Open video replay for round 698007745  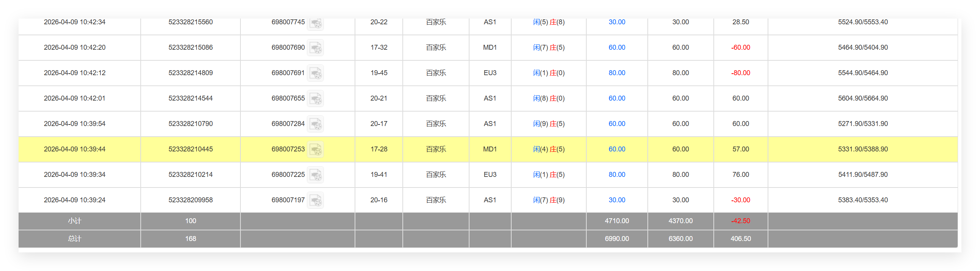(x=315, y=24)
